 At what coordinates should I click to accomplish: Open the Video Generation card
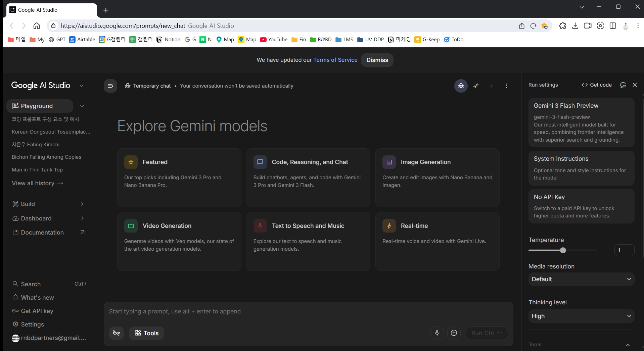[179, 241]
